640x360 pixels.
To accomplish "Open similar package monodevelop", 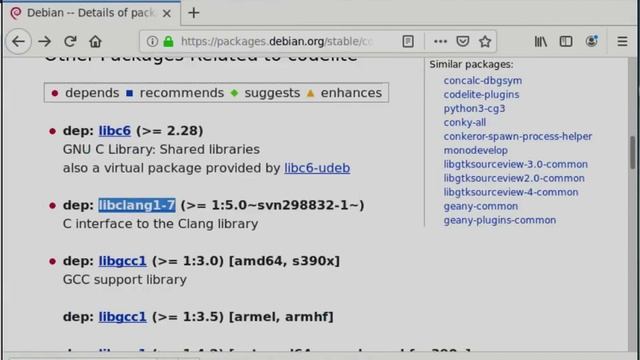I will [x=476, y=150].
